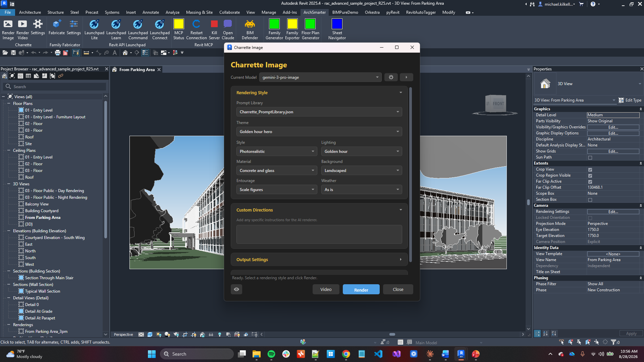Open the Background dropdown set to Landscaped

[362, 171]
